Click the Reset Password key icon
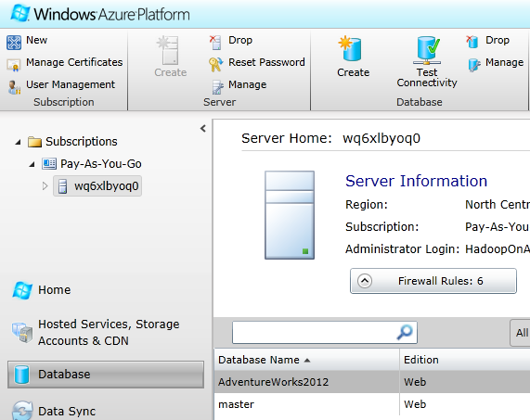Image resolution: width=530 pixels, height=420 pixels. point(215,64)
